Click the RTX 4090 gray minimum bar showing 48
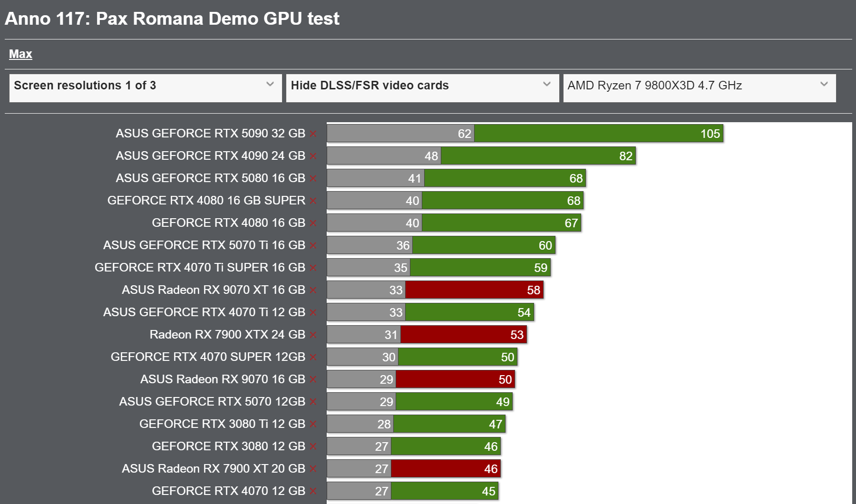Image resolution: width=856 pixels, height=504 pixels. pos(384,156)
